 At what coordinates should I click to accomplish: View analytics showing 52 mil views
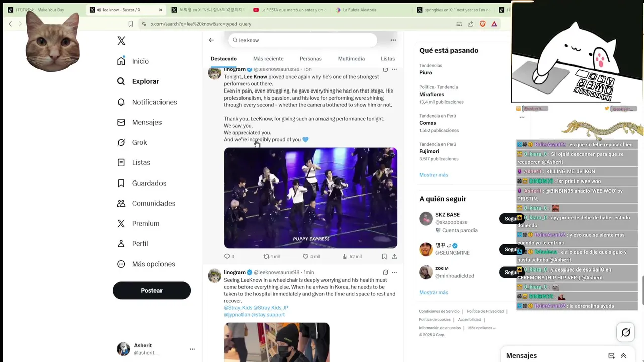pyautogui.click(x=352, y=256)
